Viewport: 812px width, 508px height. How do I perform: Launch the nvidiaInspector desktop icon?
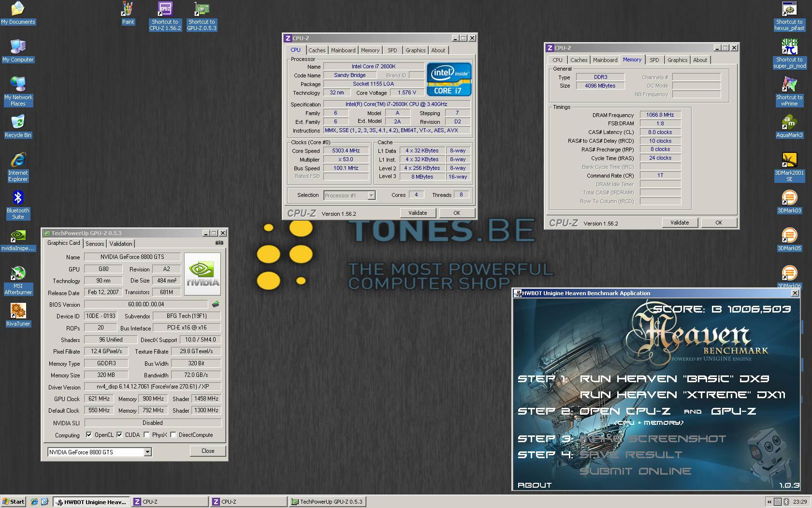pos(18,239)
